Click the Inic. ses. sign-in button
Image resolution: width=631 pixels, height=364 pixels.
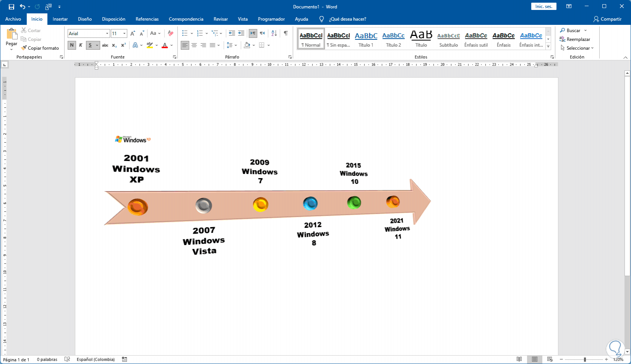(544, 6)
